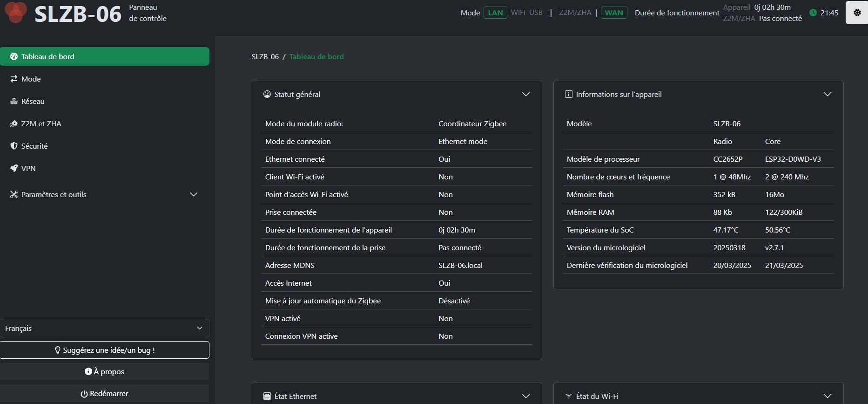Open the Réseau menu item
Image resolution: width=868 pixels, height=404 pixels.
[x=33, y=101]
